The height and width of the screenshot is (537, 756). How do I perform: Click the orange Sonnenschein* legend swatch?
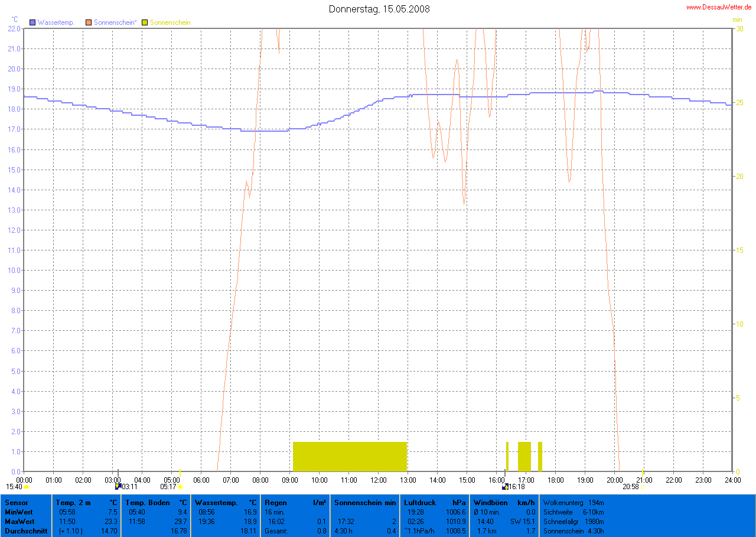[x=89, y=22]
